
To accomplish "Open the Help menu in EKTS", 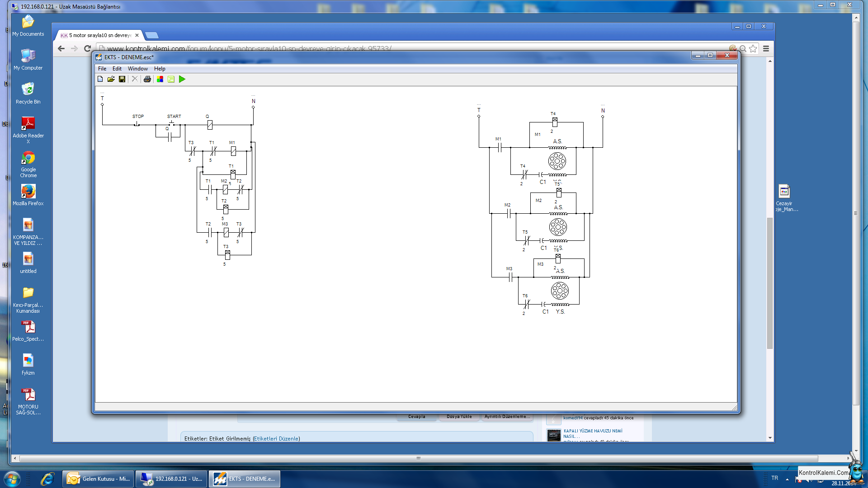I will click(160, 69).
